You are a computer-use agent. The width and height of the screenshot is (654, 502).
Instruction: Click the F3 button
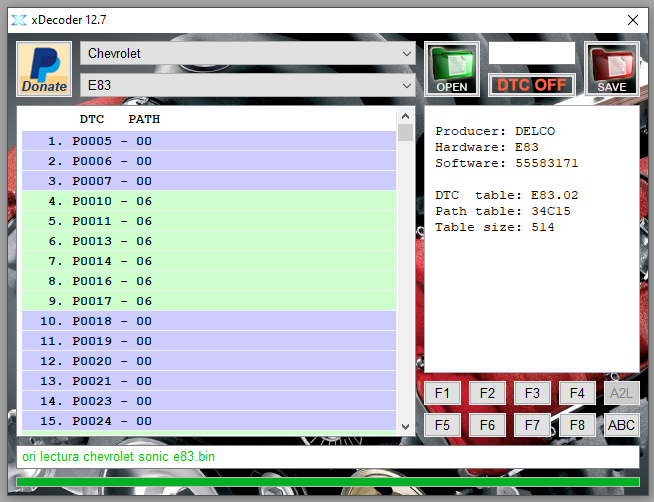click(532, 393)
